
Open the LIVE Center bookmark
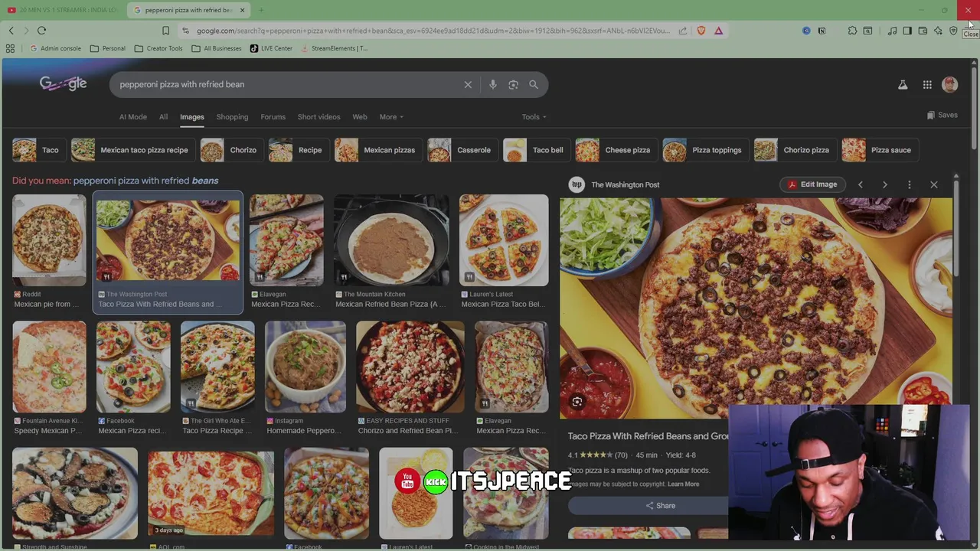pos(271,48)
